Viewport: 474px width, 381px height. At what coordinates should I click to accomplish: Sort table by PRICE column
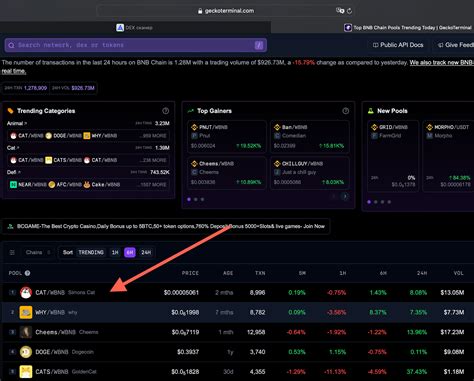pyautogui.click(x=190, y=273)
